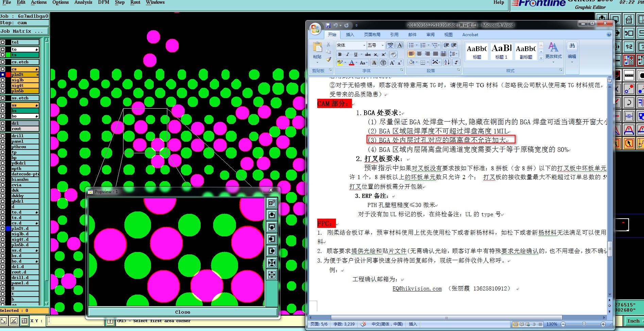Toggle visibility box for layer drl
Image resolution: width=644 pixels, height=331 pixels.
pyautogui.click(x=3, y=123)
